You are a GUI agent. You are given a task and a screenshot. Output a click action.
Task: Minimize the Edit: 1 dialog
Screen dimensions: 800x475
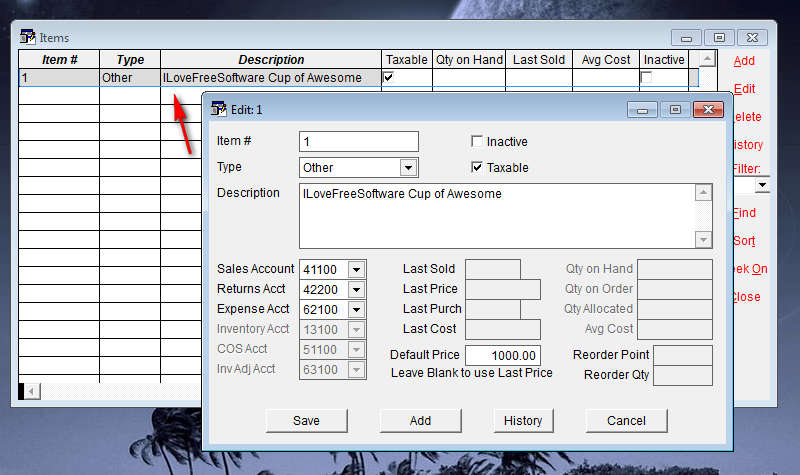click(642, 110)
